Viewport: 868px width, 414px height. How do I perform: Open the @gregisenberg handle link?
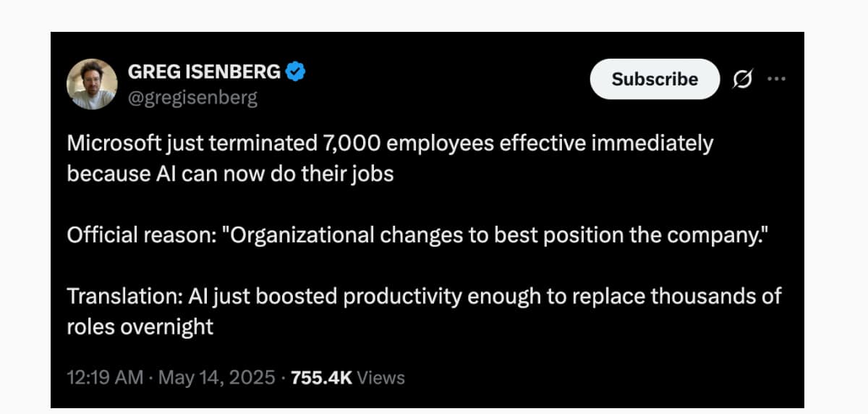192,97
